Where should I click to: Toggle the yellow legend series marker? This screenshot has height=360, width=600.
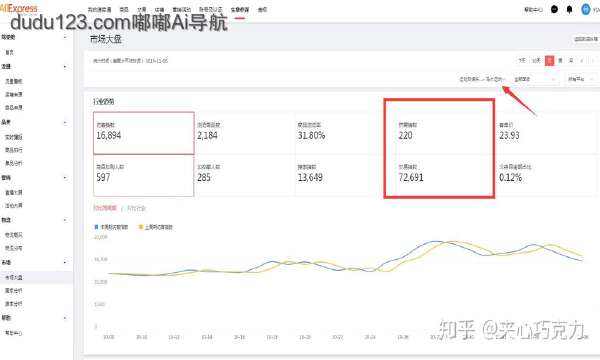tap(140, 227)
